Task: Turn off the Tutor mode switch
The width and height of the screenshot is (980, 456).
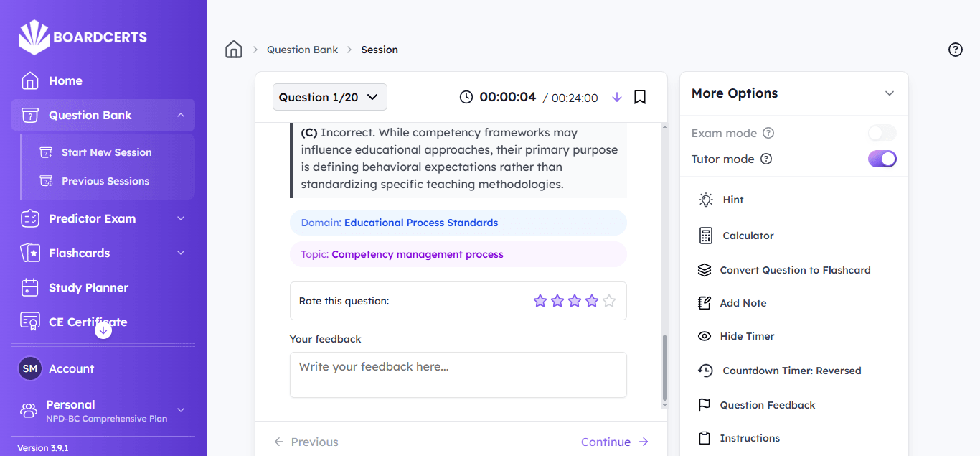Action: [882, 159]
